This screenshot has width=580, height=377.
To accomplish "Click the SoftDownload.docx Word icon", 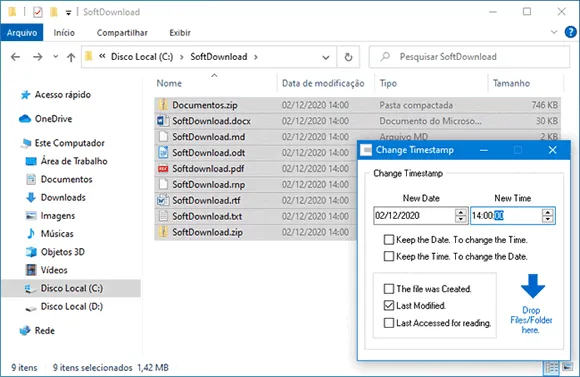I will coord(163,121).
